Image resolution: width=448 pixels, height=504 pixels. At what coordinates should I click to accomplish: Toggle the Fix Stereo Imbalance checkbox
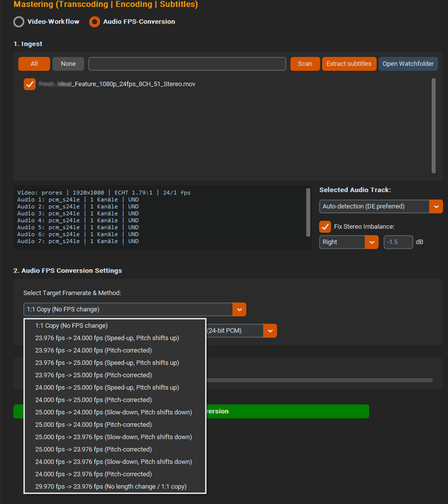[325, 226]
